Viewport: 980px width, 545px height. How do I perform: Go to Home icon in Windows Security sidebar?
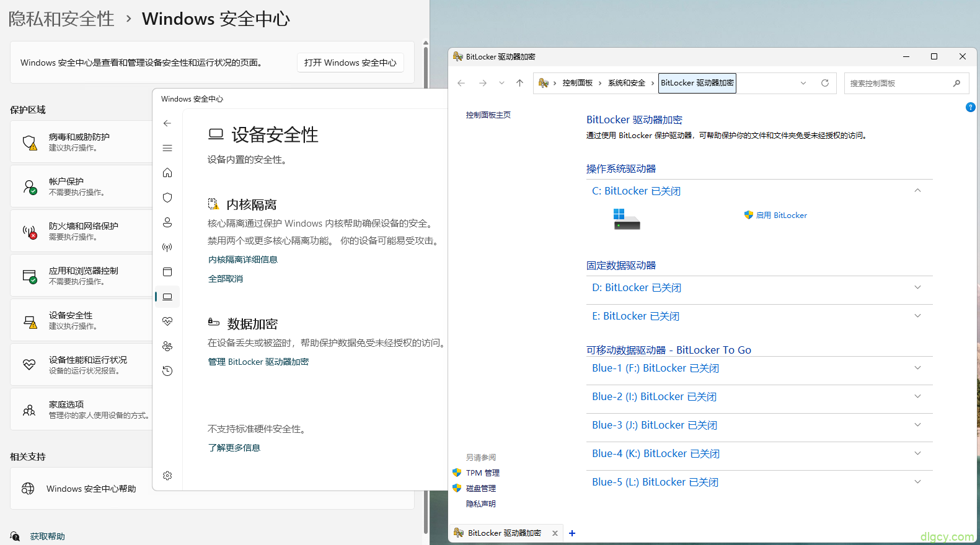pyautogui.click(x=167, y=173)
